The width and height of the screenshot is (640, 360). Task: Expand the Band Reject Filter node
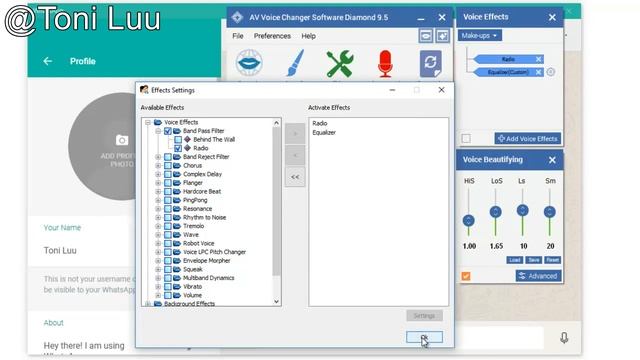[x=158, y=157]
